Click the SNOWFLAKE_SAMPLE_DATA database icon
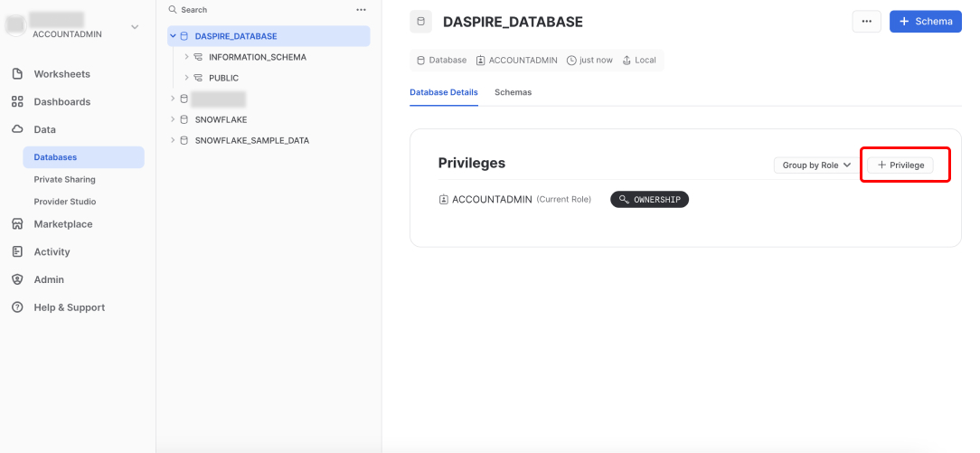The image size is (980, 453). click(x=184, y=140)
